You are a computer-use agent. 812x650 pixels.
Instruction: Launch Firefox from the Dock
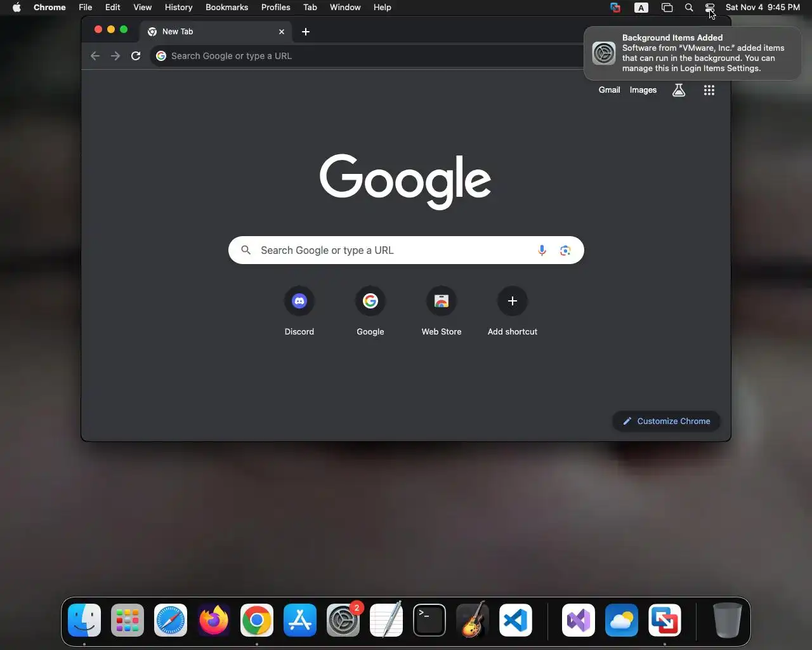214,620
